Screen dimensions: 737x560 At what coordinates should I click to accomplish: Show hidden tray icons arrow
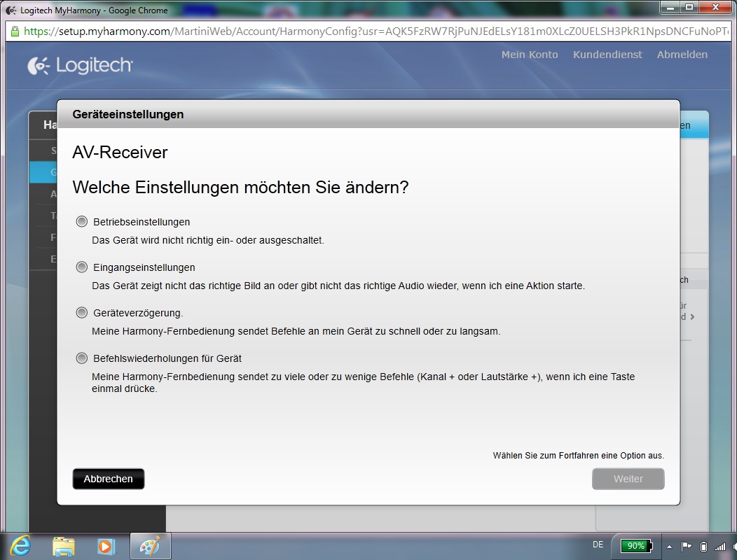(x=669, y=546)
